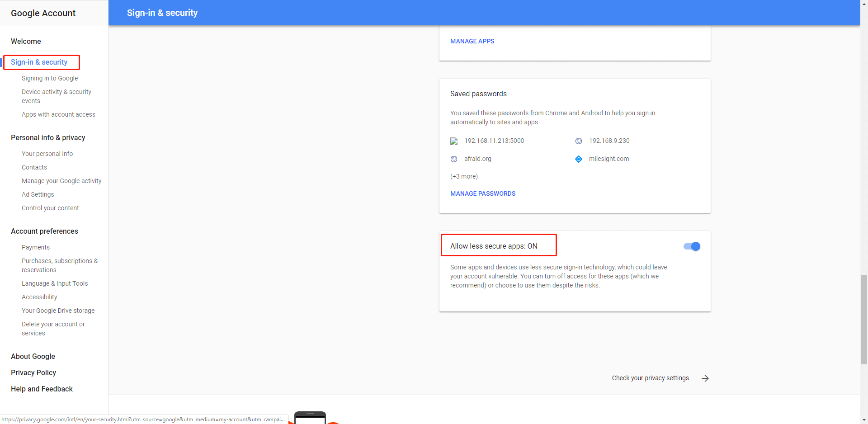Open Apps with account access

click(58, 114)
